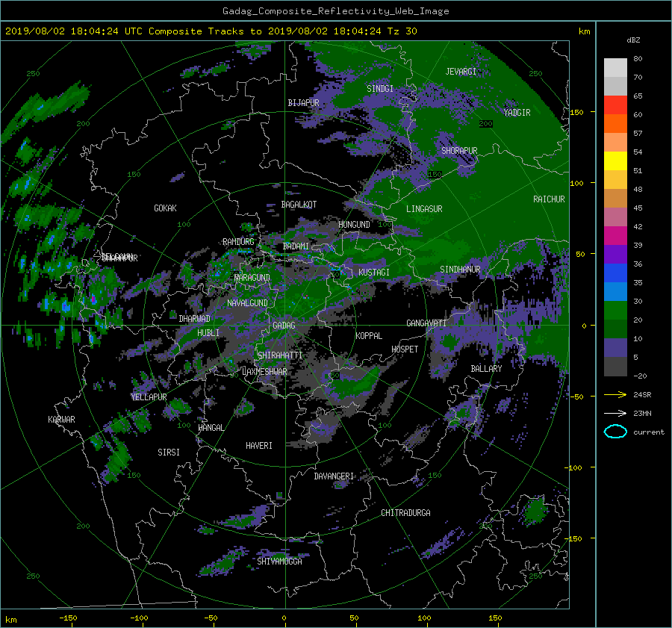The height and width of the screenshot is (628, 672).
Task: Click the KUSTAGI city label
Action: pos(374,273)
